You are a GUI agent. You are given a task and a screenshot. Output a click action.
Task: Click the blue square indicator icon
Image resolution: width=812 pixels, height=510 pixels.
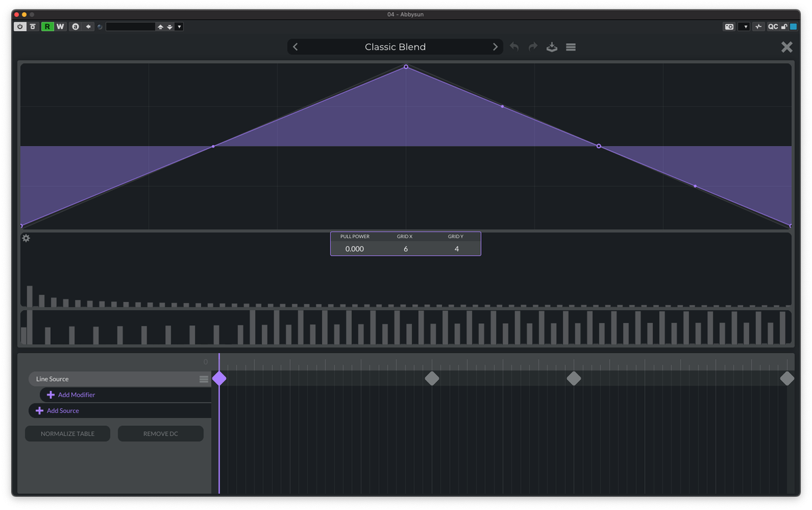pyautogui.click(x=794, y=26)
